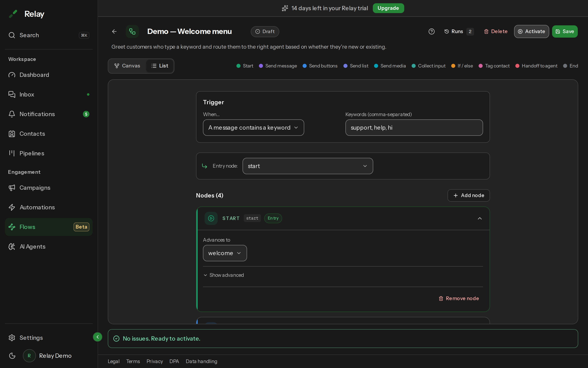
Task: Click the Entry badge
Action: coord(273,218)
